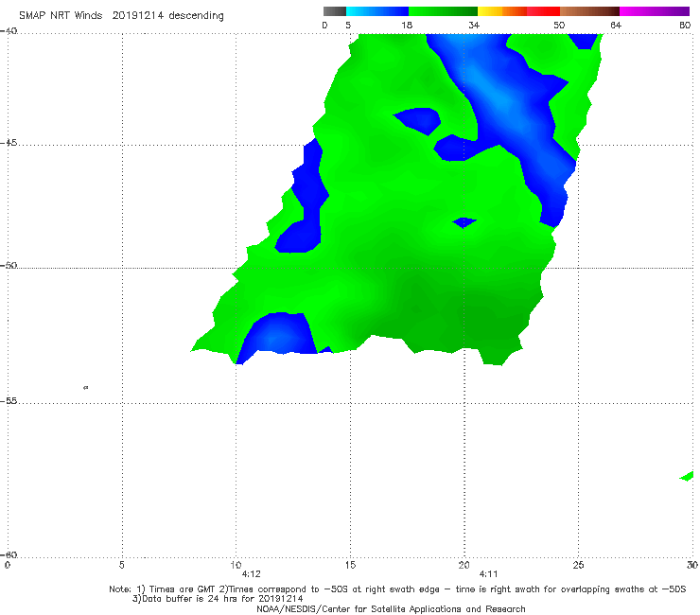Click the blue low-wind area at the swath bottom edge

point(279,336)
